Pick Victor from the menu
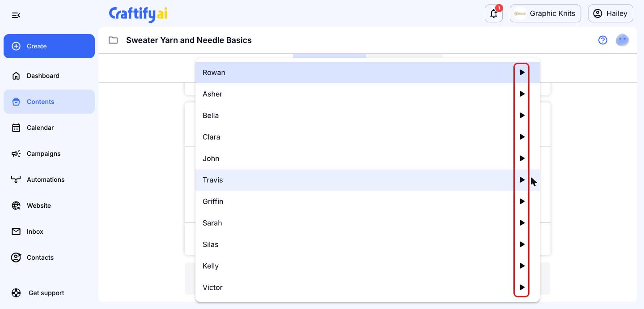Image resolution: width=644 pixels, height=309 pixels. [368, 288]
